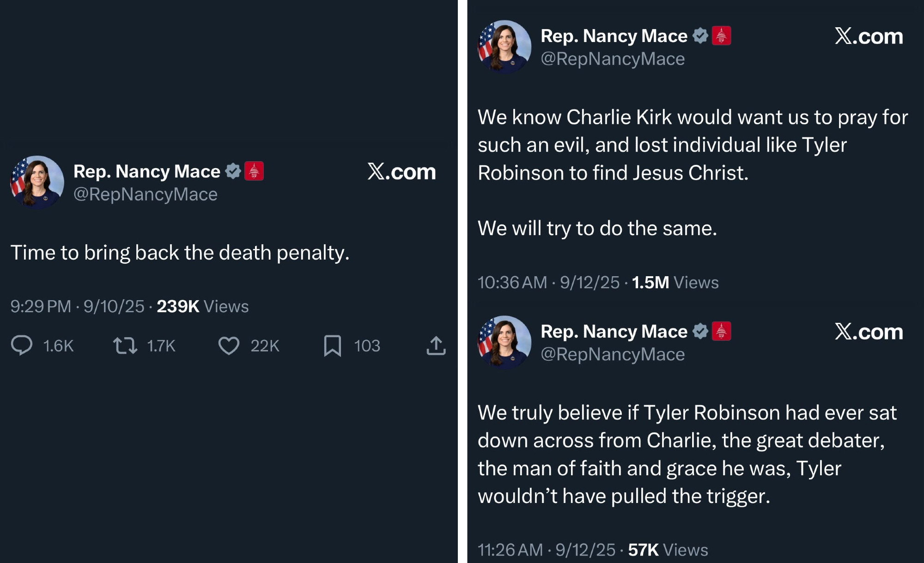Click the share icon on the death penalty tweet
Screen dimensions: 924x563
click(436, 345)
